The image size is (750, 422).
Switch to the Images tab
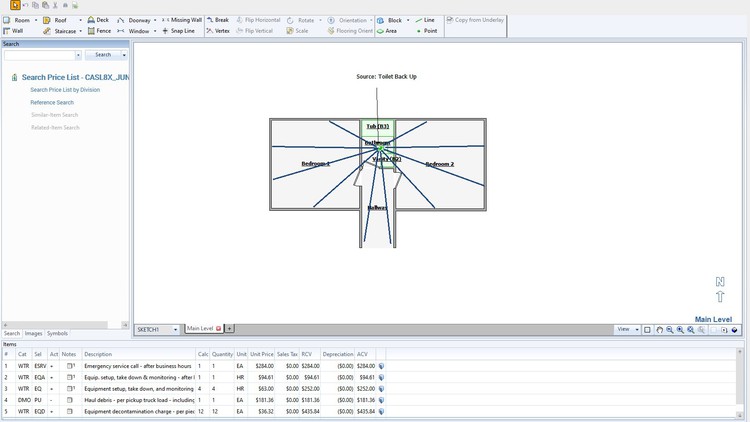[34, 333]
